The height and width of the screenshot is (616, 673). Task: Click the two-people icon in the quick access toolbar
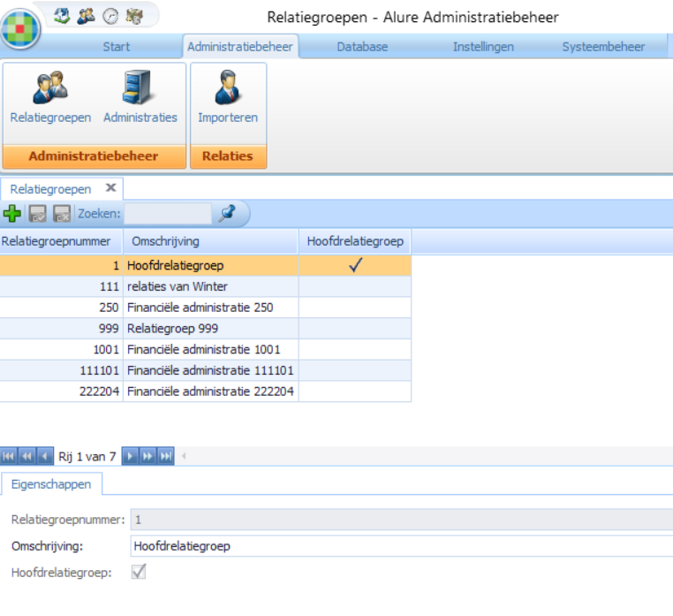click(86, 15)
